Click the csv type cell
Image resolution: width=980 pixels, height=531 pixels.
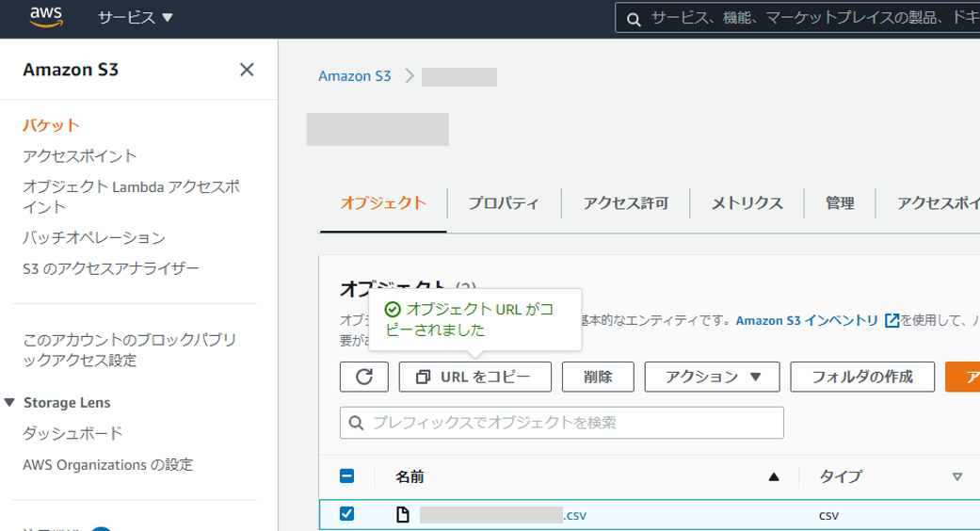[828, 515]
